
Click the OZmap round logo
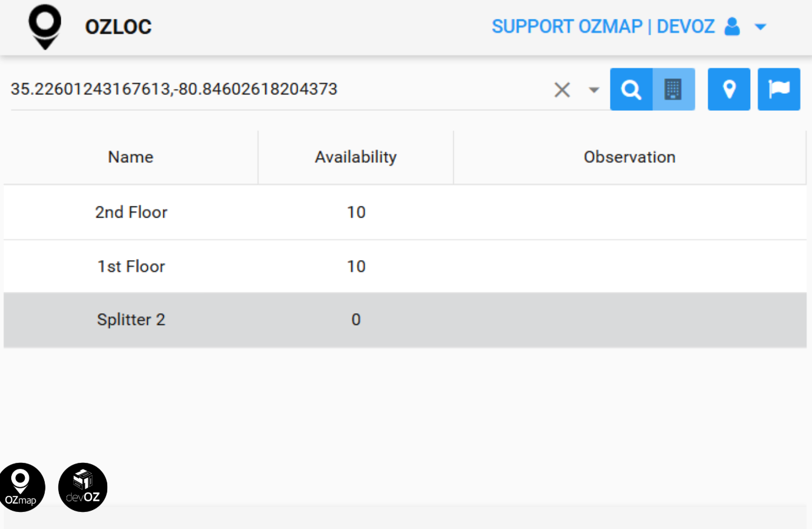tap(21, 487)
